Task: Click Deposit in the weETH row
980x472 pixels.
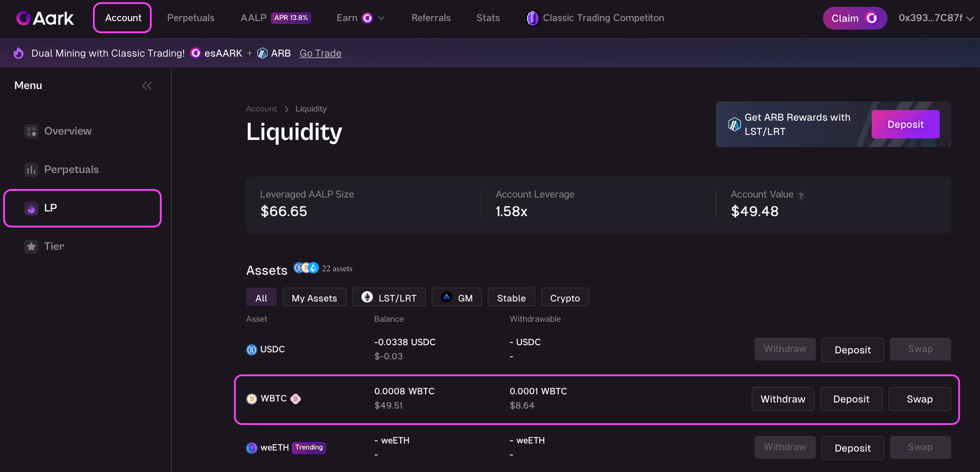Action: tap(853, 448)
